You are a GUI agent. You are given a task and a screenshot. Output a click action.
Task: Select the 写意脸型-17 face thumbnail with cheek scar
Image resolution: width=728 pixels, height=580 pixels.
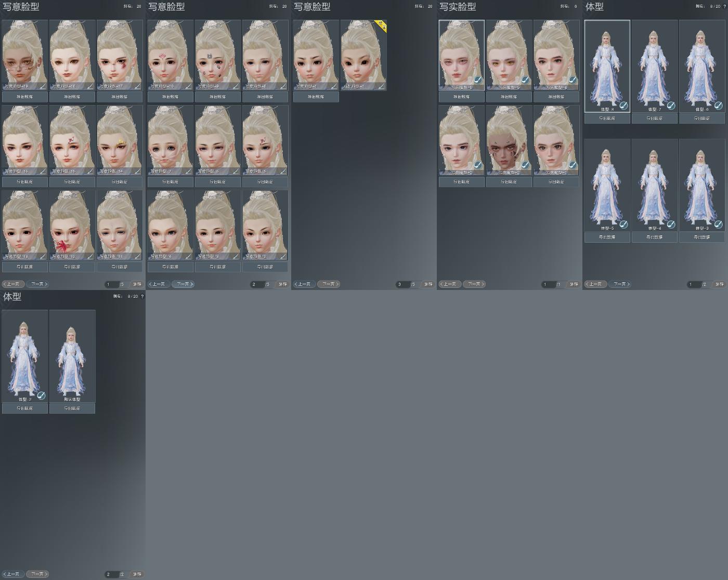coord(120,55)
